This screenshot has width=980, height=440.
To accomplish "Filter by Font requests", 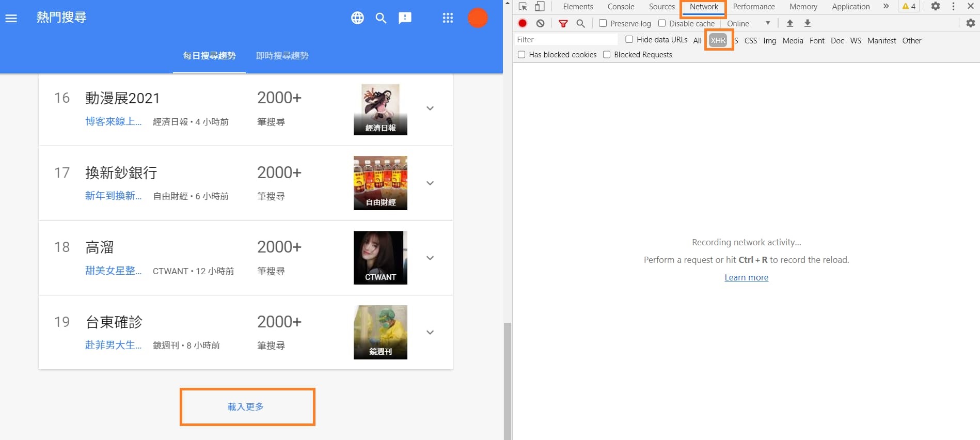I will click(x=817, y=40).
